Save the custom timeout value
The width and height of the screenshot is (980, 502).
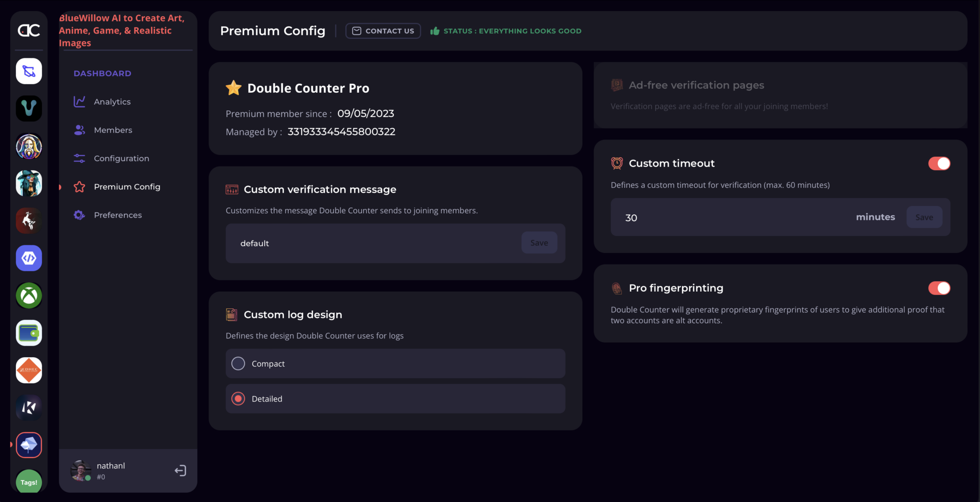coord(924,217)
